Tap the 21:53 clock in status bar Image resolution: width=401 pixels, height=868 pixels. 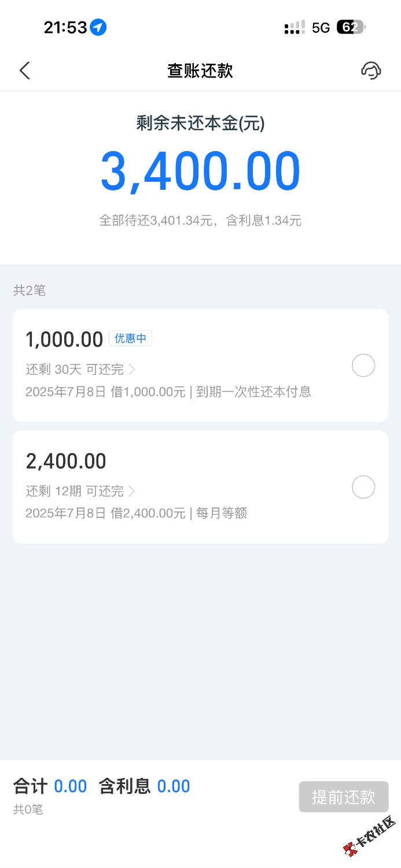pos(65,27)
